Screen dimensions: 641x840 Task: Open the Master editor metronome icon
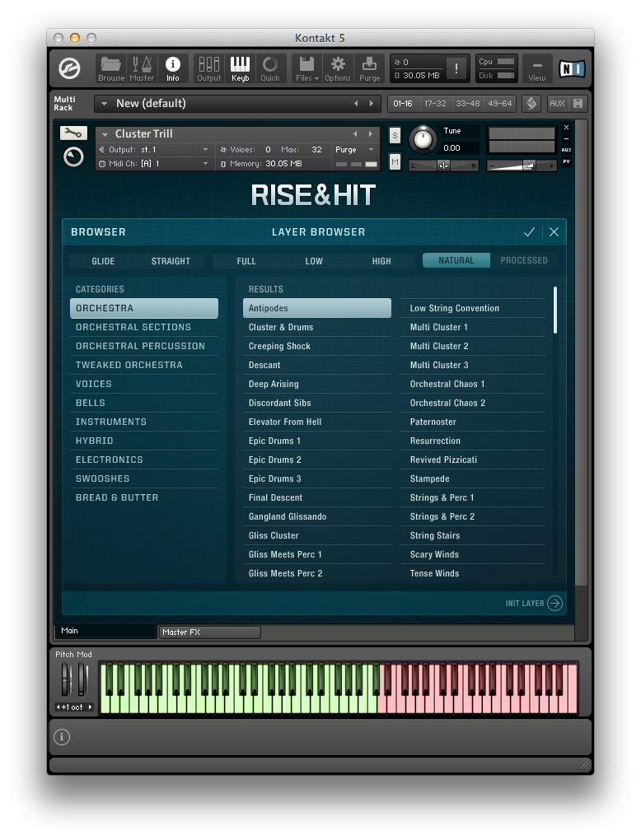click(x=142, y=68)
